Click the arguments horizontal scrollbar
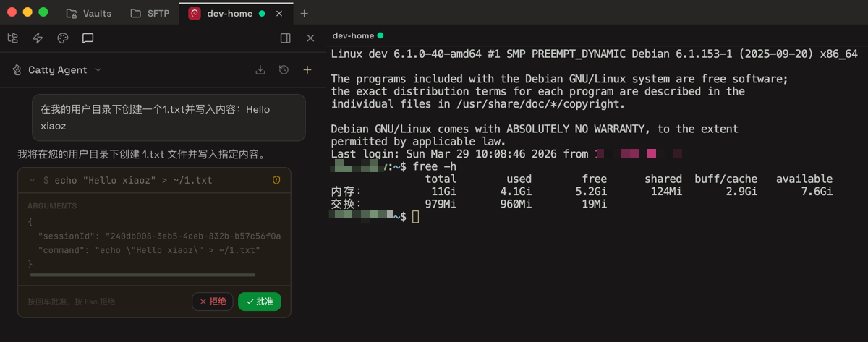Viewport: 868px width, 342px height. (x=142, y=275)
